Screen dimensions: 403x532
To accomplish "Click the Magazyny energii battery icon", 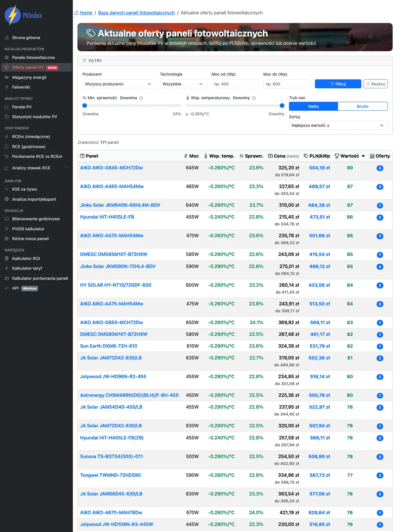I will pyautogui.click(x=7, y=77).
